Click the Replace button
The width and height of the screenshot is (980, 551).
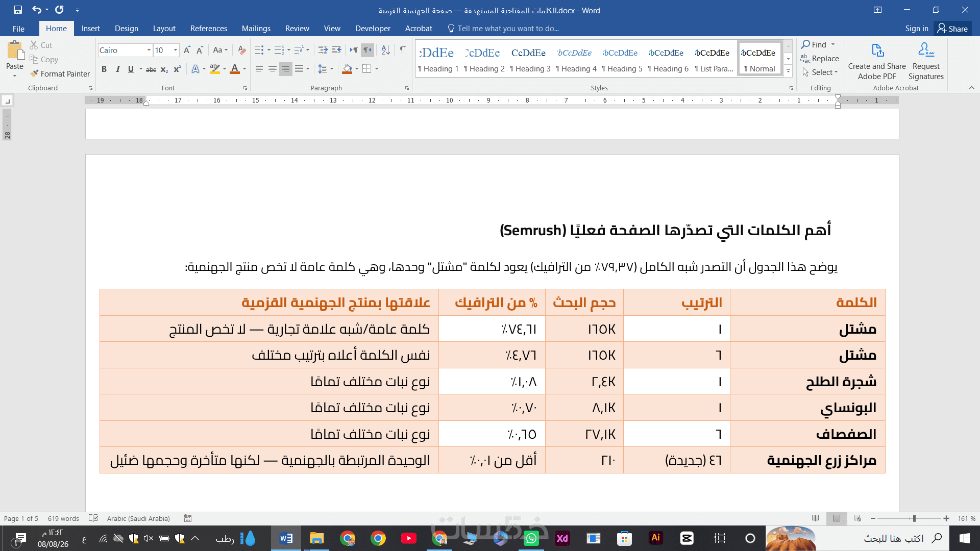[820, 59]
